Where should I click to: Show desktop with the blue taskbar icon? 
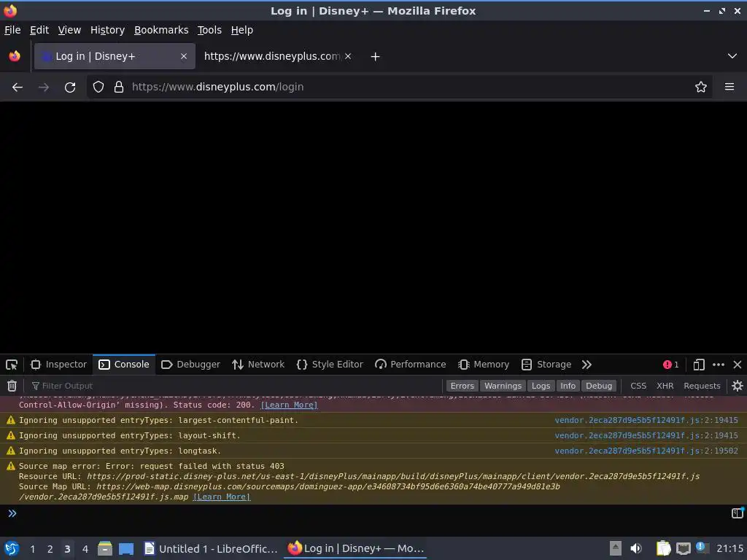coord(126,549)
